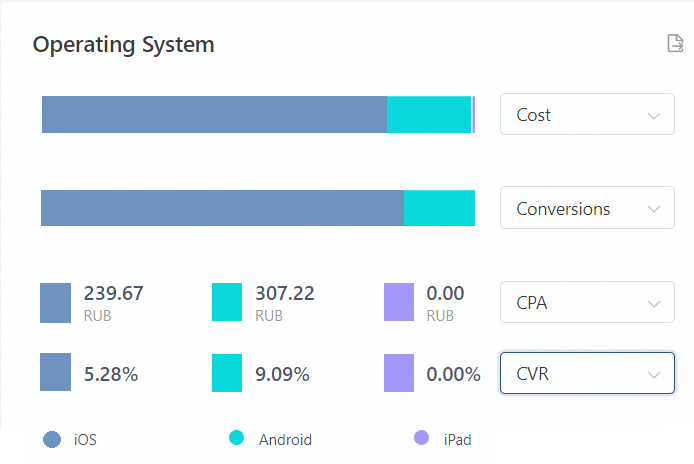Click the iOS CVR color swatch

click(56, 373)
